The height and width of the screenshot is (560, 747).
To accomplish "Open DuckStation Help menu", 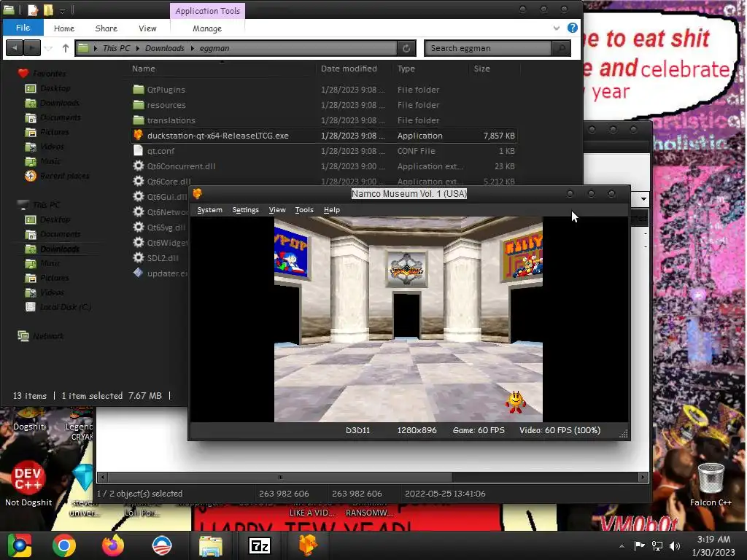I will tap(332, 210).
